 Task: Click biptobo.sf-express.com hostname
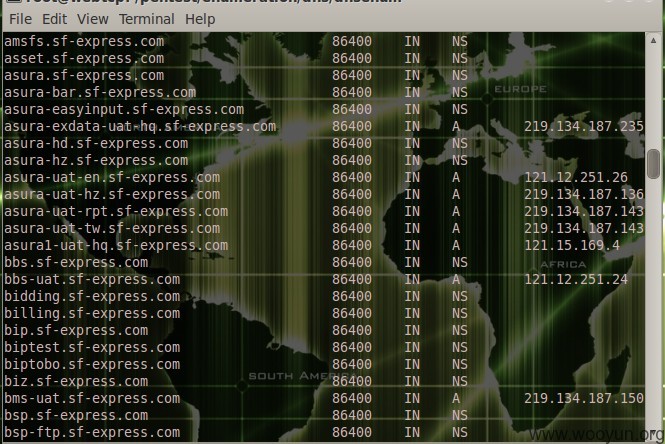pyautogui.click(x=92, y=364)
